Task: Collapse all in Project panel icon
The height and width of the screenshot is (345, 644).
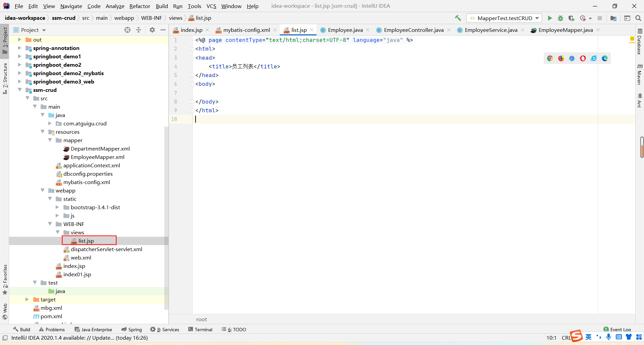Action: tap(139, 30)
